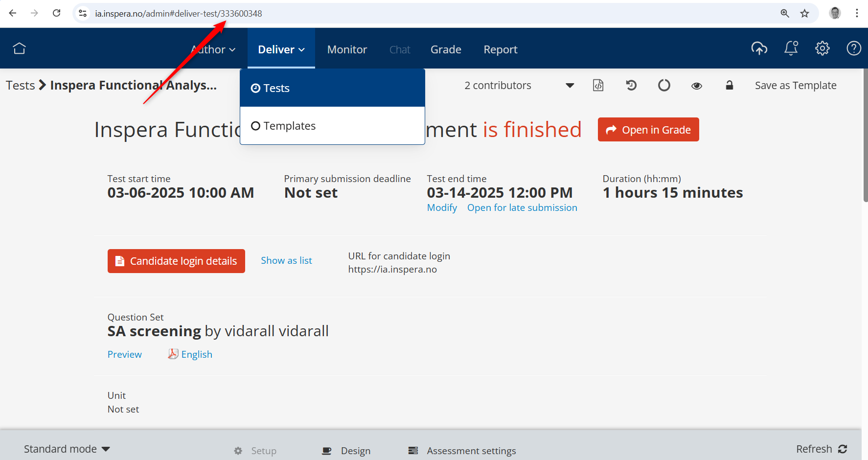Open the Chat tab
This screenshot has height=460, width=868.
coord(400,49)
